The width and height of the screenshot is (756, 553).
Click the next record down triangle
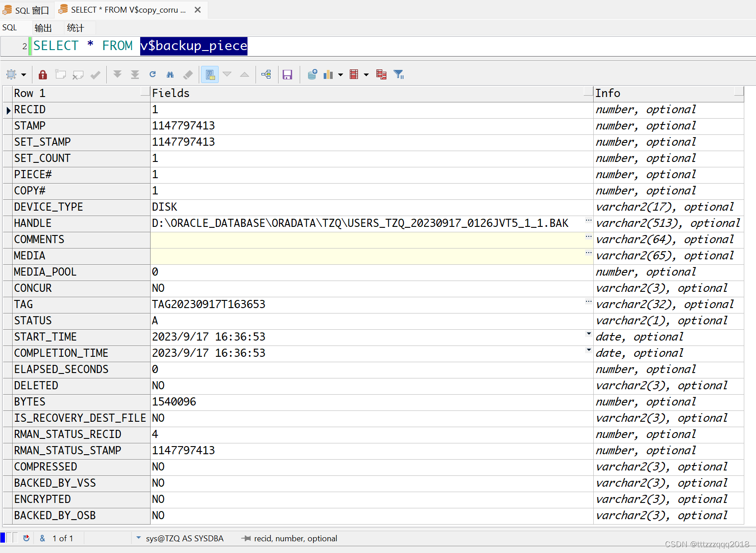click(x=227, y=74)
